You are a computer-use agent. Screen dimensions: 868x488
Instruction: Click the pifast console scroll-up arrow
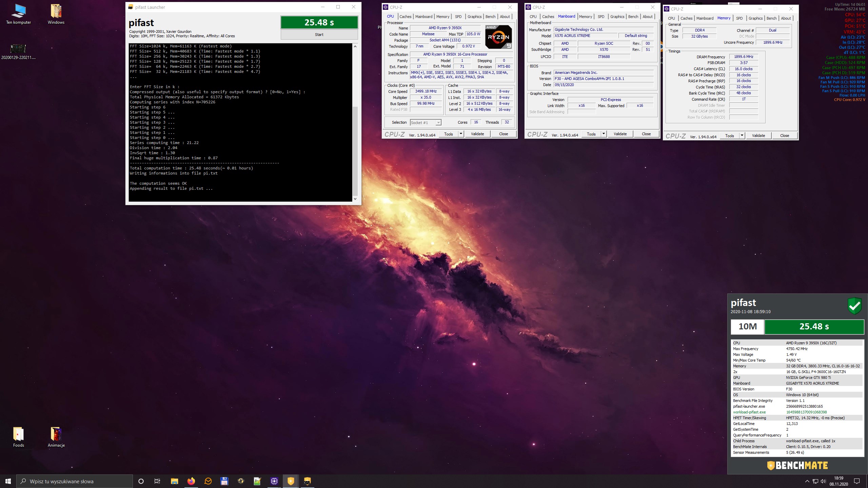click(355, 46)
